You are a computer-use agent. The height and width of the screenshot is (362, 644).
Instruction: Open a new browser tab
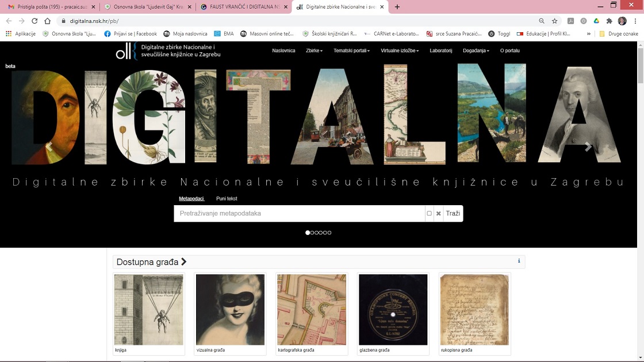pyautogui.click(x=397, y=6)
